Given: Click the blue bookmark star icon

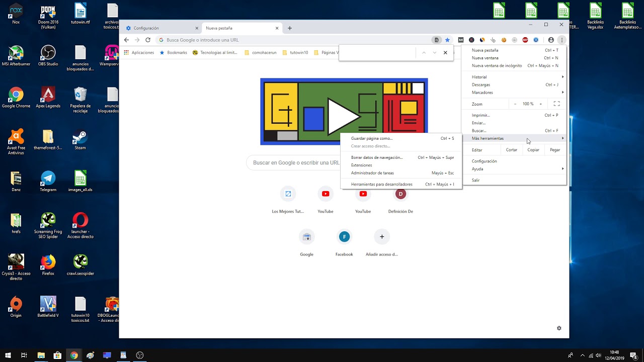Looking at the screenshot, I should pyautogui.click(x=447, y=40).
